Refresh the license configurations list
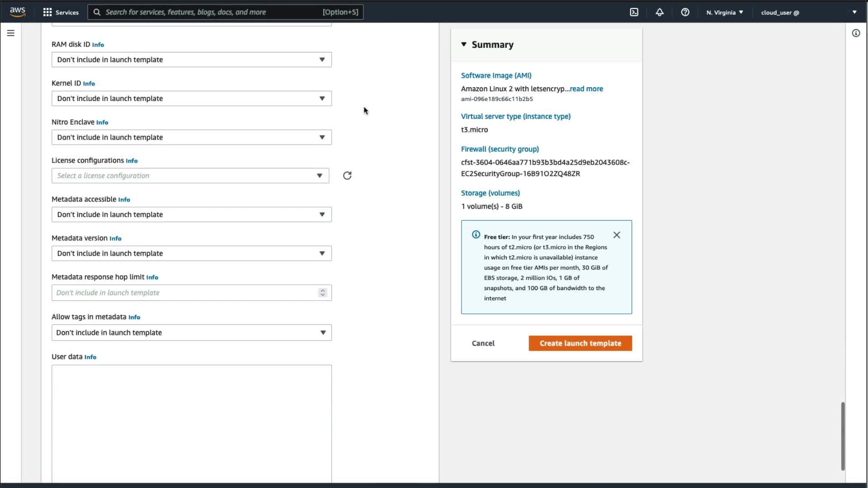The height and width of the screenshot is (488, 868). (347, 176)
